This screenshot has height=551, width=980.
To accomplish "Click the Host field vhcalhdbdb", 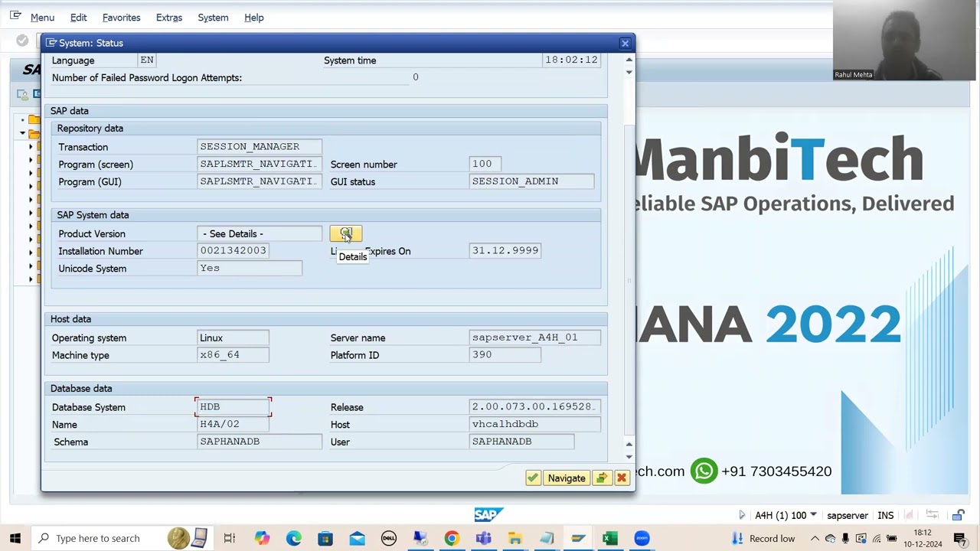I will point(535,424).
